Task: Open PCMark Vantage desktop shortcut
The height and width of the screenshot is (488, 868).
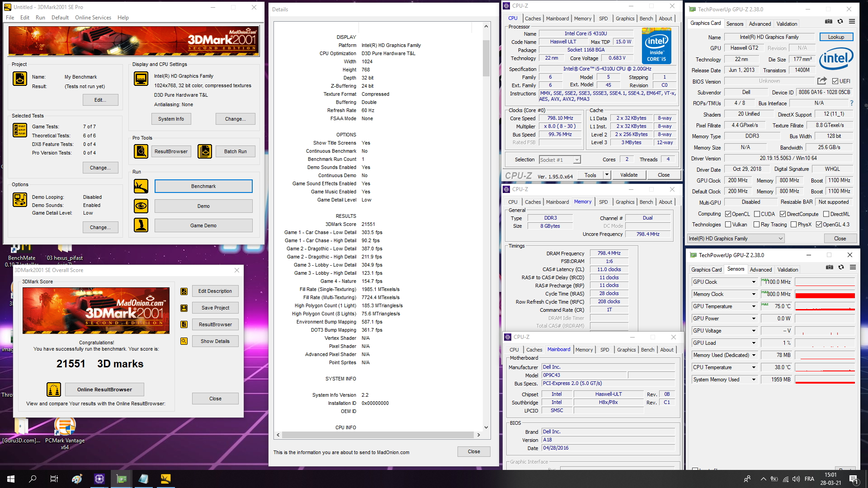Action: coord(65,434)
